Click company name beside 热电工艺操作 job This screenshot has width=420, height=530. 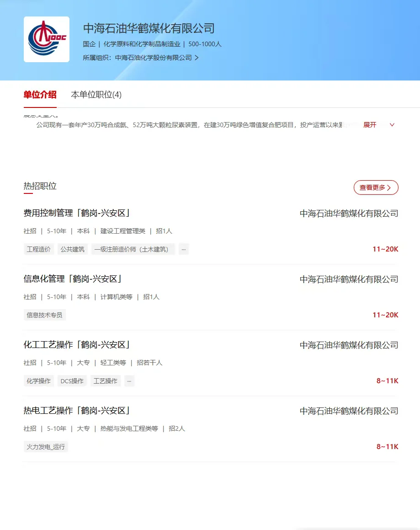[349, 412]
